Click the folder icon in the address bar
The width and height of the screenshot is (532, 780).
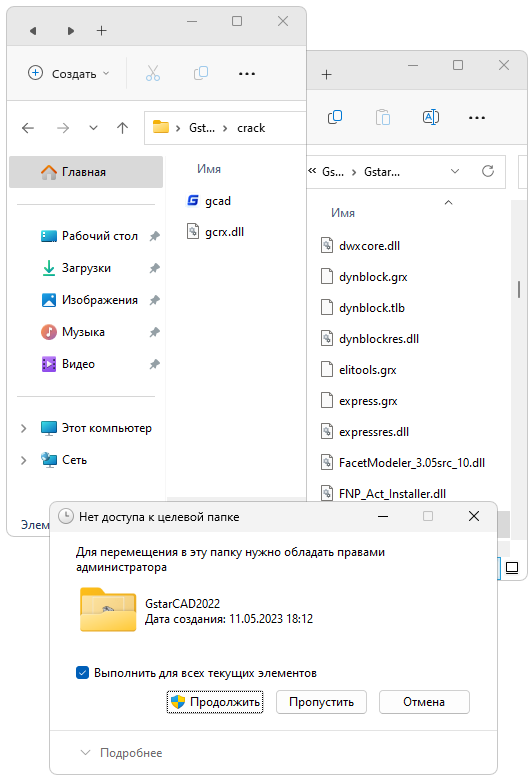[161, 127]
